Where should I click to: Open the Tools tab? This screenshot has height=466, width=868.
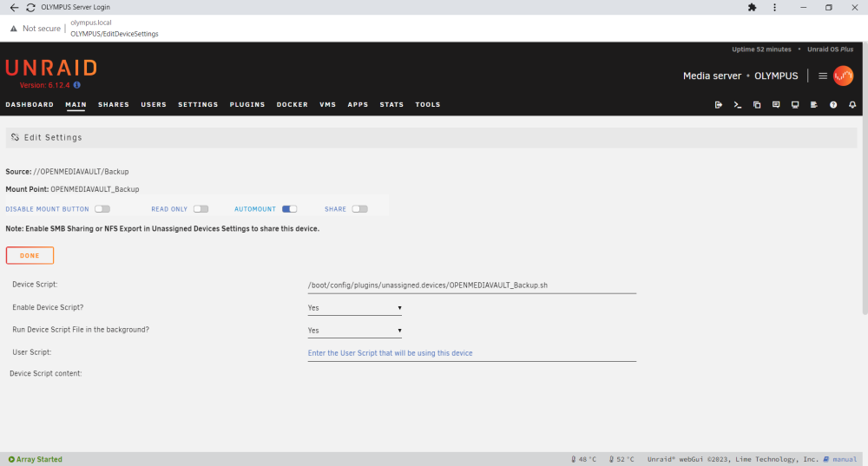tap(428, 105)
